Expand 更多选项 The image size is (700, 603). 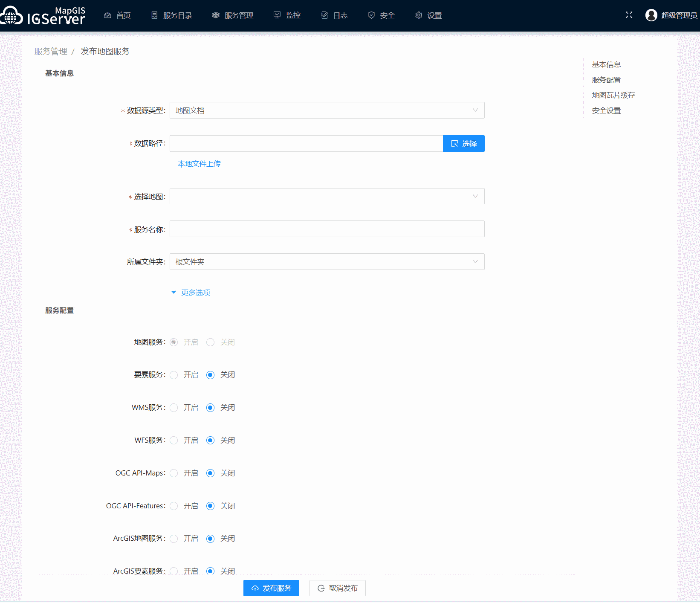(x=191, y=293)
